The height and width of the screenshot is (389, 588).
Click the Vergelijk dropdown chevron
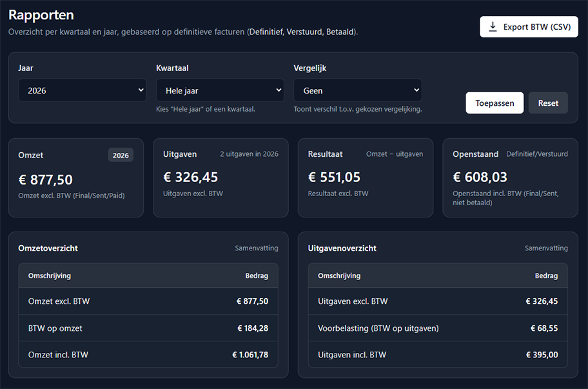click(415, 90)
